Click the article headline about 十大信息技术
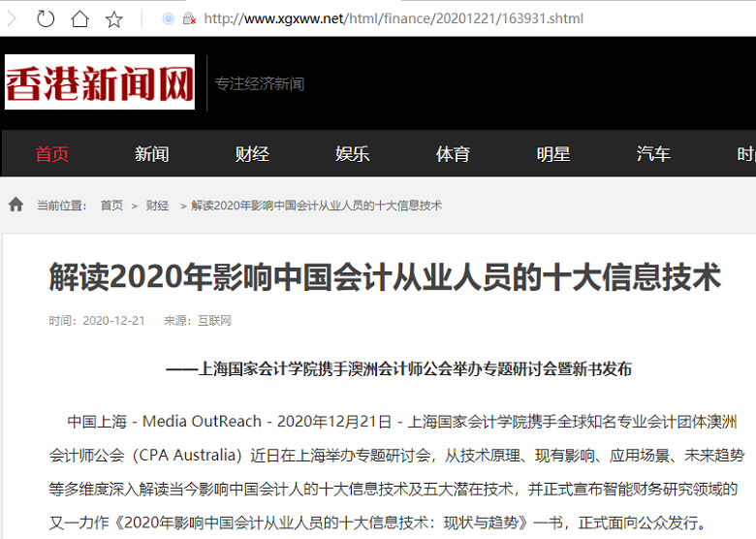This screenshot has width=756, height=539. click(x=385, y=277)
